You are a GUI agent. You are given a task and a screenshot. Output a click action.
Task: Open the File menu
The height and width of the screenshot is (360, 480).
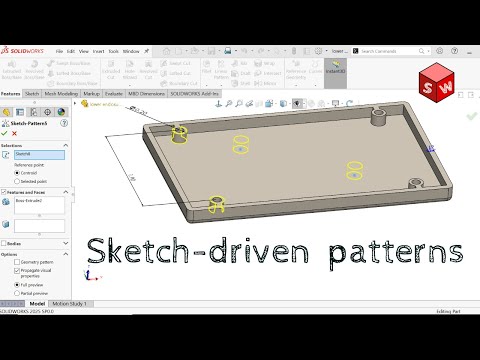coord(59,51)
